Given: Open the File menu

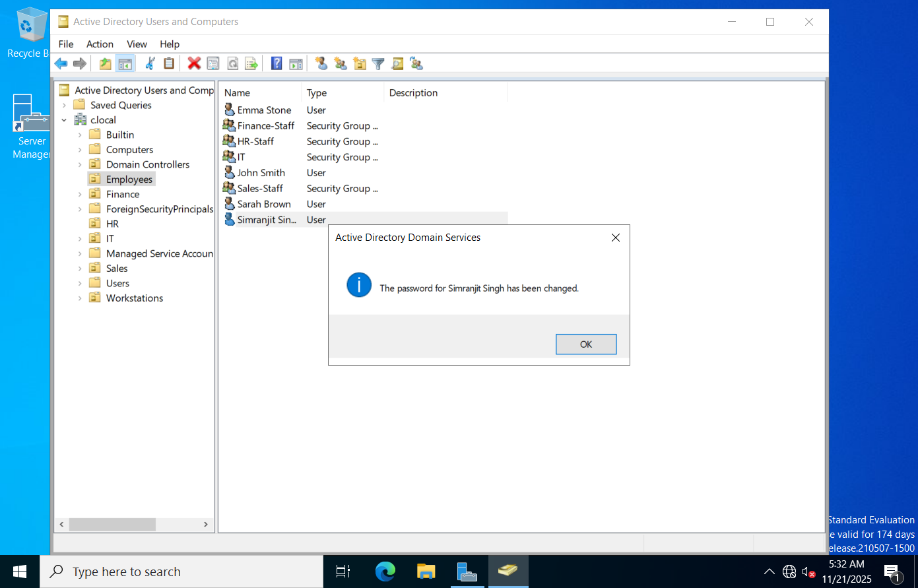Looking at the screenshot, I should pyautogui.click(x=66, y=44).
